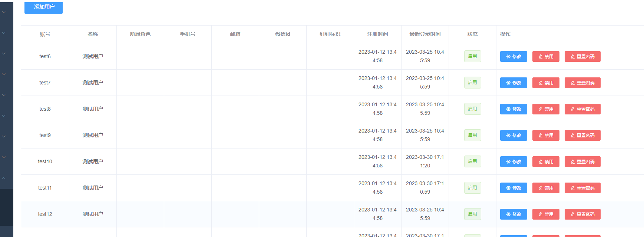644x237 pixels.
Task: Click the 邮箱 column header
Action: [235, 34]
